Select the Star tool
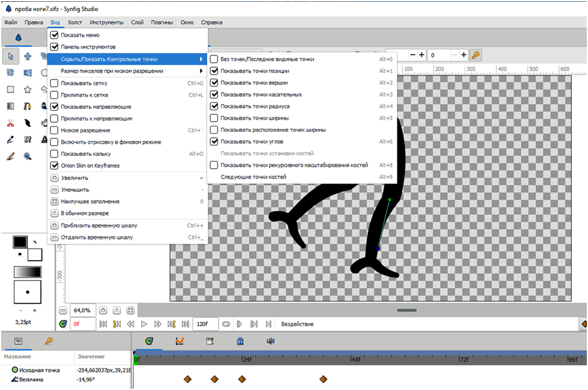The height and width of the screenshot is (390, 588). pos(28,89)
